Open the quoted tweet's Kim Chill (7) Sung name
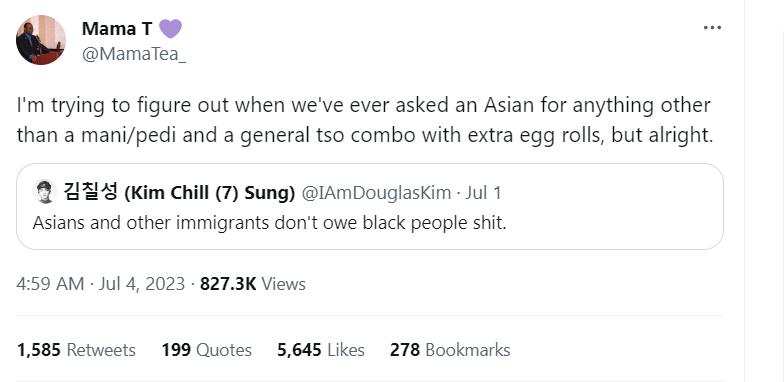The height and width of the screenshot is (382, 784). coord(210,193)
